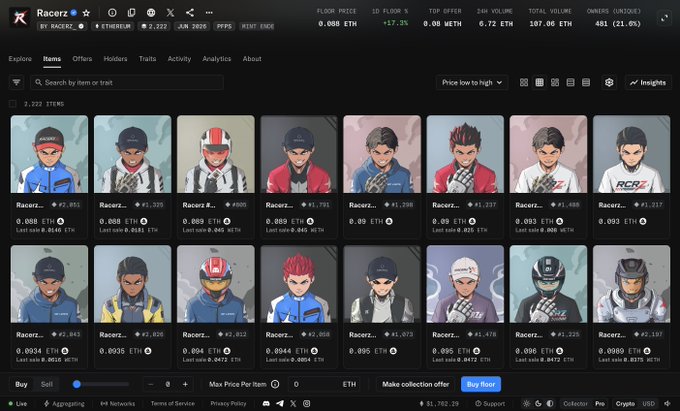Open the Racerz X profile in the header
The width and height of the screenshot is (680, 411).
pyautogui.click(x=170, y=13)
